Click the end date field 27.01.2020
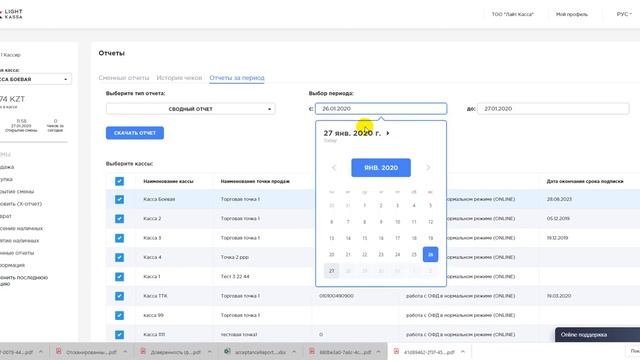The height and width of the screenshot is (360, 640). (x=553, y=109)
